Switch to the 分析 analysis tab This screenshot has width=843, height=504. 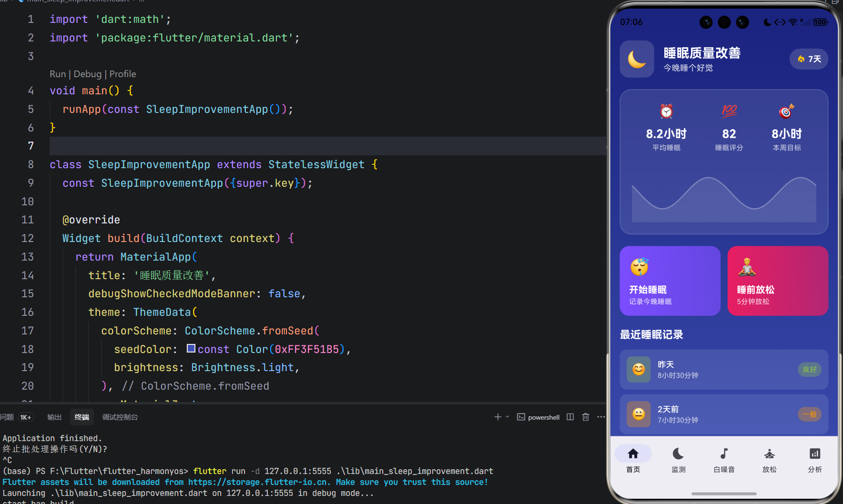pyautogui.click(x=815, y=460)
